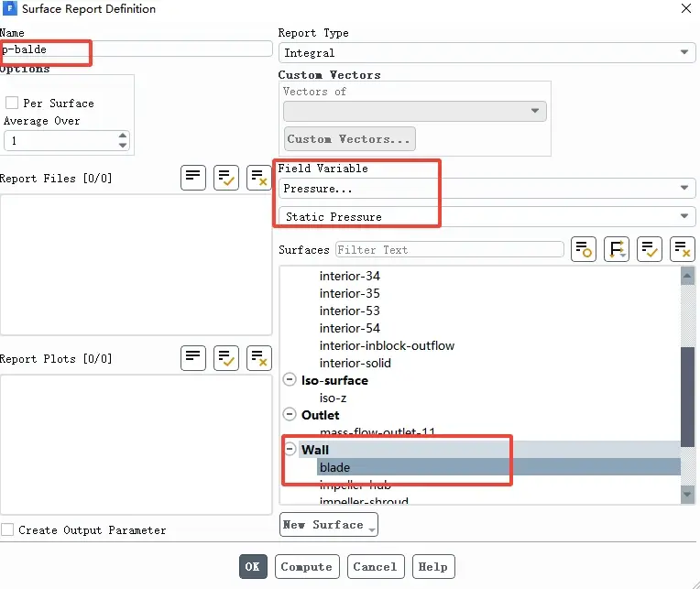Select surface interior-35
This screenshot has width=700, height=589.
(x=350, y=293)
